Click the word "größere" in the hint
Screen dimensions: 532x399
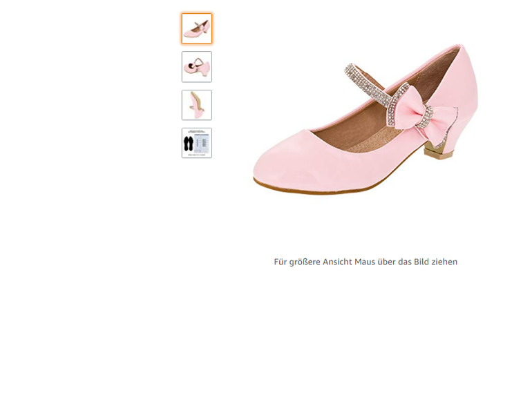click(x=304, y=262)
